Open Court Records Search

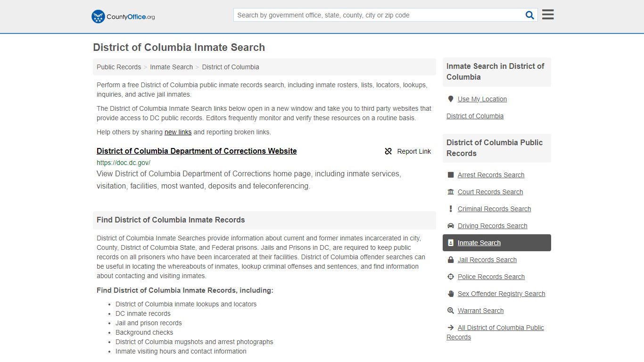[490, 192]
